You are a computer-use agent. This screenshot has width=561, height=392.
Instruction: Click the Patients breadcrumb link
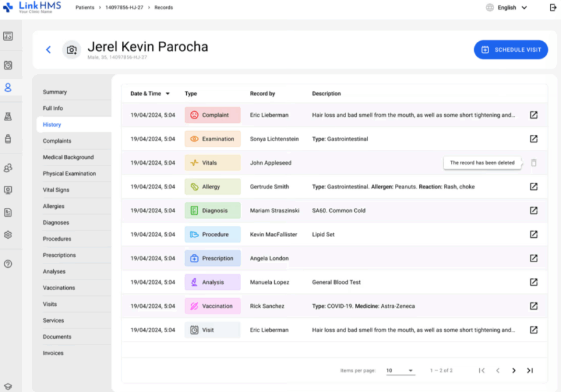click(86, 7)
